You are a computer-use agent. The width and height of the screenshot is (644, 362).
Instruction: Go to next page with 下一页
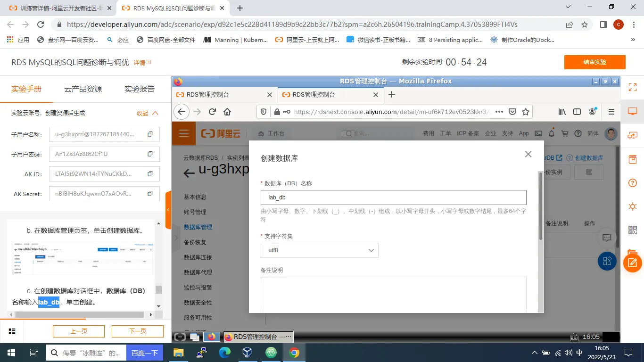coord(138,331)
